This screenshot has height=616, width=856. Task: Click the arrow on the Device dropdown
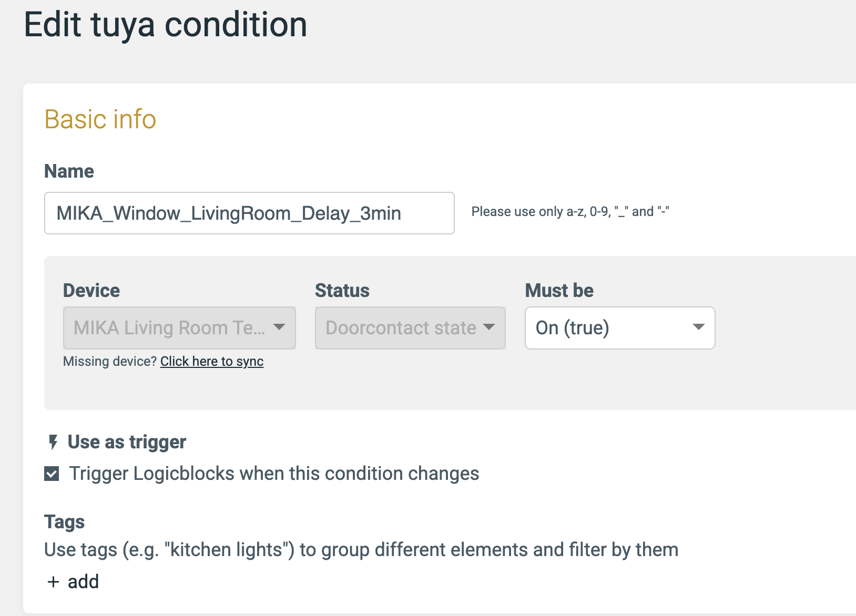coord(279,327)
